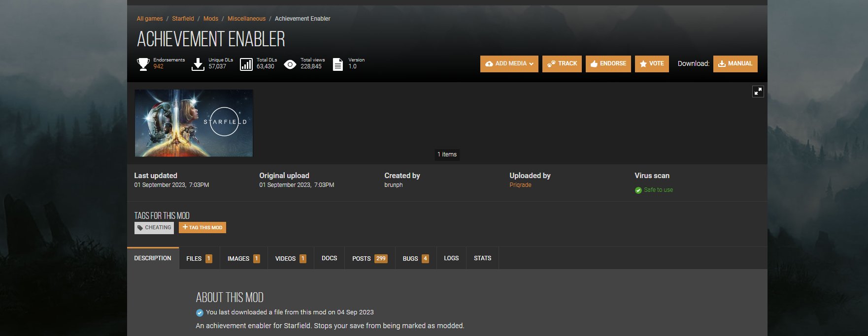Switch to the Files tab
Screen dimensions: 868x336
point(199,258)
